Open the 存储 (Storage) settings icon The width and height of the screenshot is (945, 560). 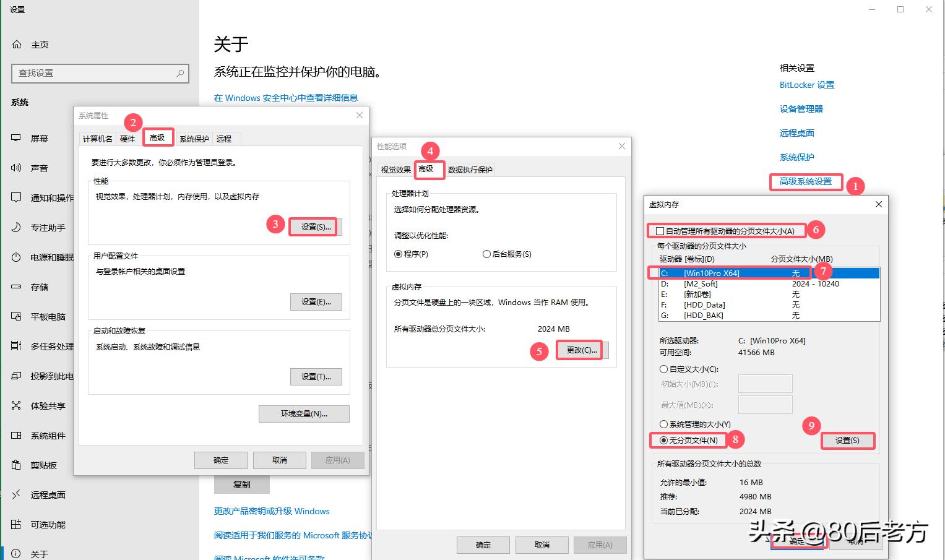(x=15, y=286)
